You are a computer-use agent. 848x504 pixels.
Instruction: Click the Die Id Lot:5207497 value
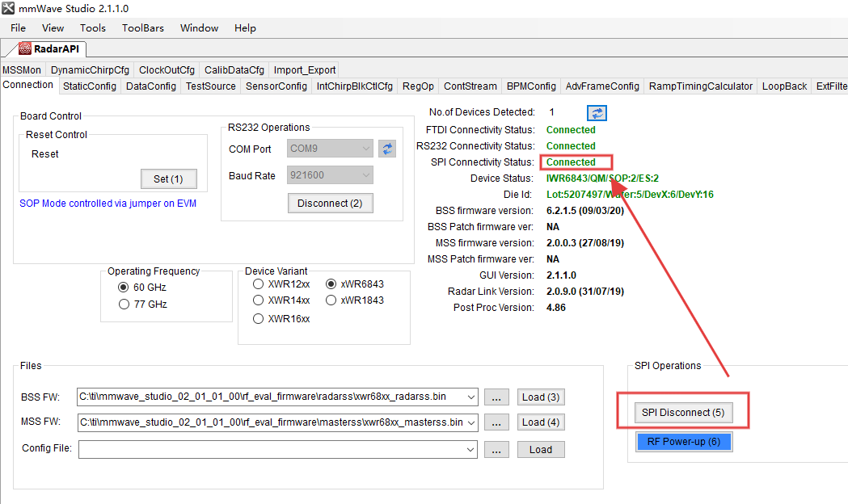point(630,195)
